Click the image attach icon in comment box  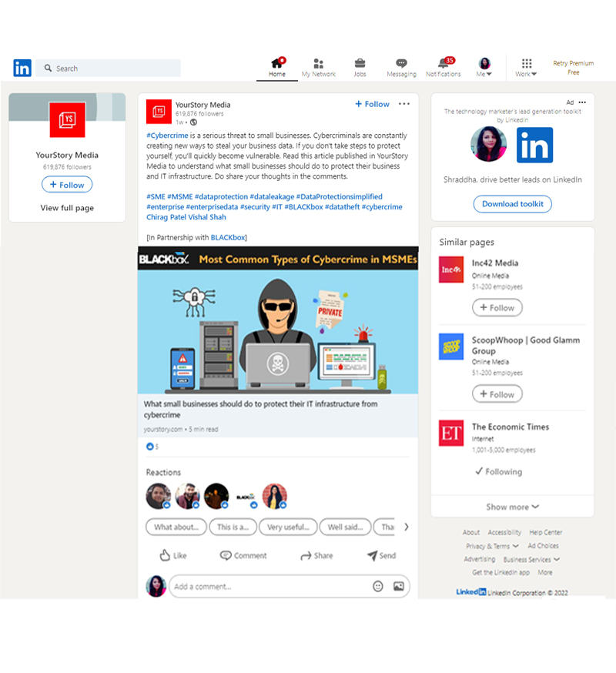coord(399,586)
